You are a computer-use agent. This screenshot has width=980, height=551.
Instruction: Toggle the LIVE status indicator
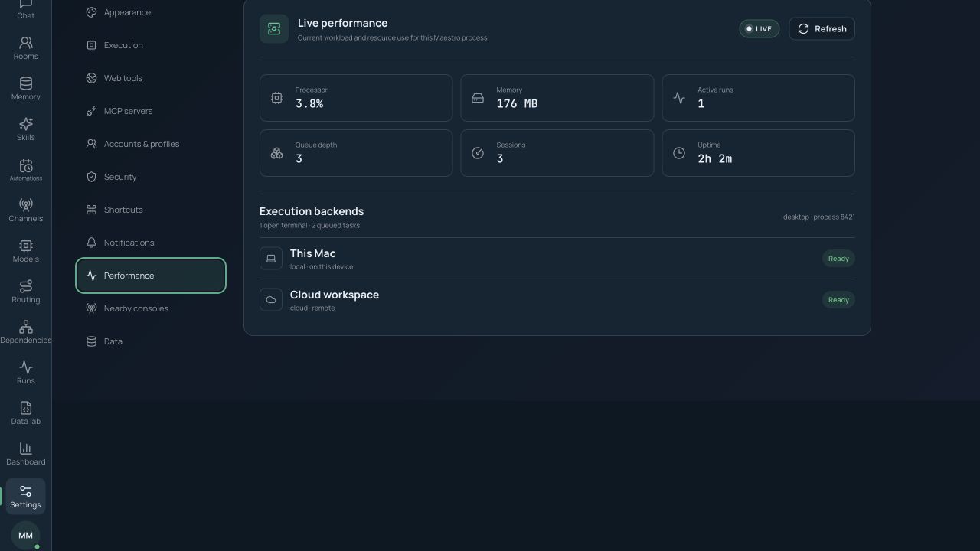(759, 29)
